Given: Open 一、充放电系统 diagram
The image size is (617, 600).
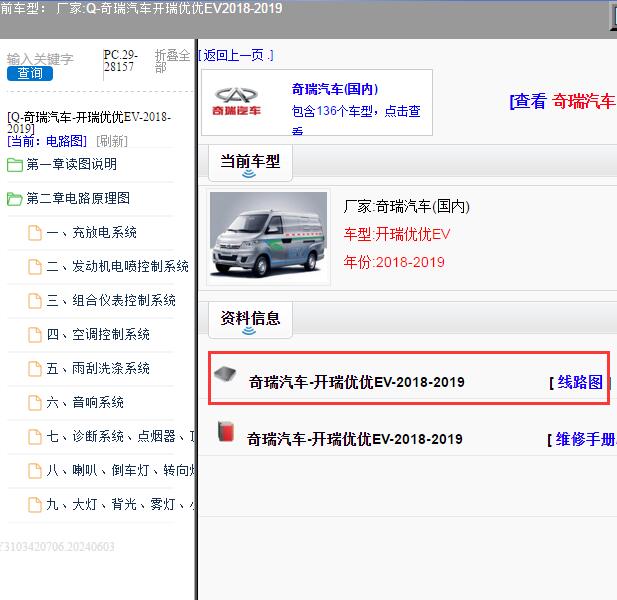Looking at the screenshot, I should [x=91, y=232].
